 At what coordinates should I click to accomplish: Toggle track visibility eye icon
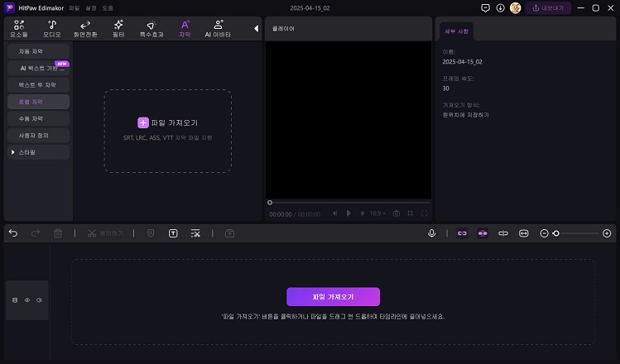(x=27, y=300)
